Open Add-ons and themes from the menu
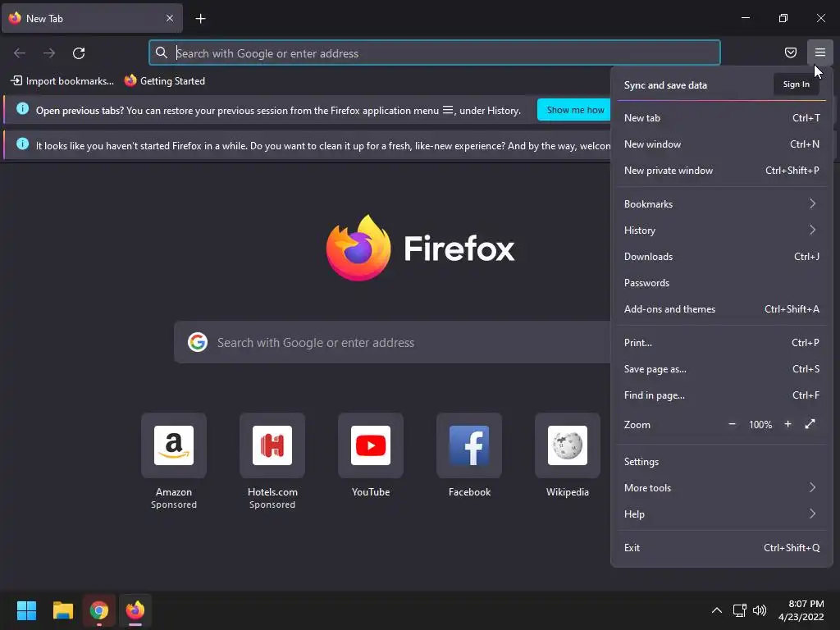 (x=722, y=309)
